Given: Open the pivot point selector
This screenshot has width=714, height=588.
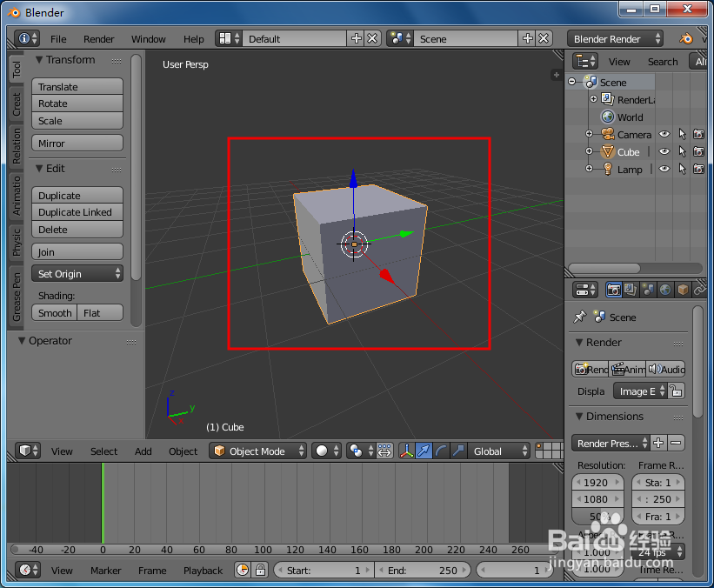Looking at the screenshot, I should (x=361, y=451).
